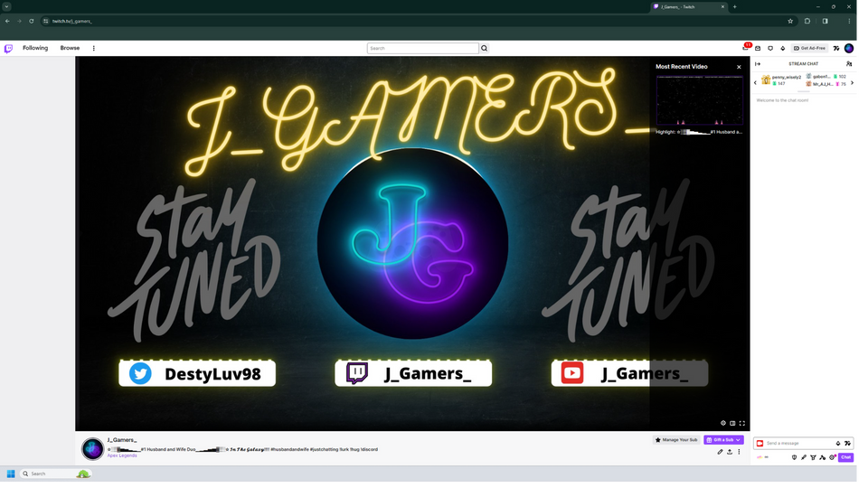Viewport: 868px width, 488px height.
Task: Share the channel using share icon
Action: 730,452
